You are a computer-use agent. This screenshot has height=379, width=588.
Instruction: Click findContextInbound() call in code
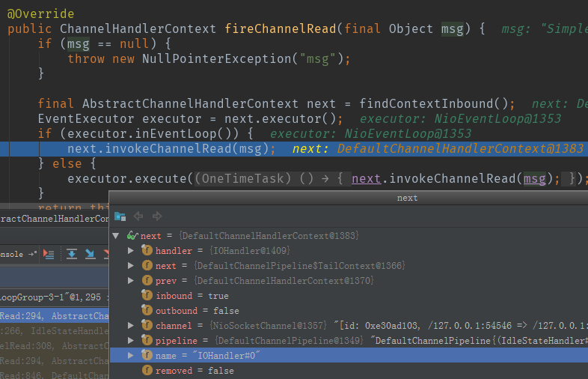(433, 103)
